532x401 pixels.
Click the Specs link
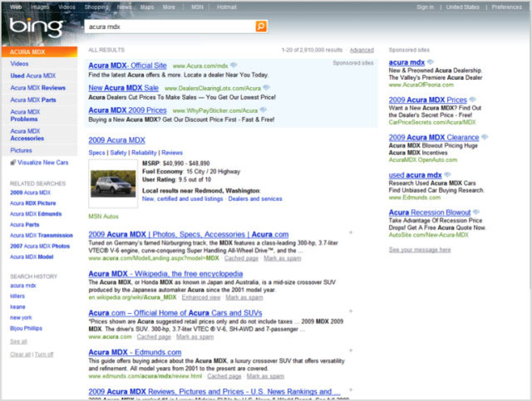click(96, 153)
